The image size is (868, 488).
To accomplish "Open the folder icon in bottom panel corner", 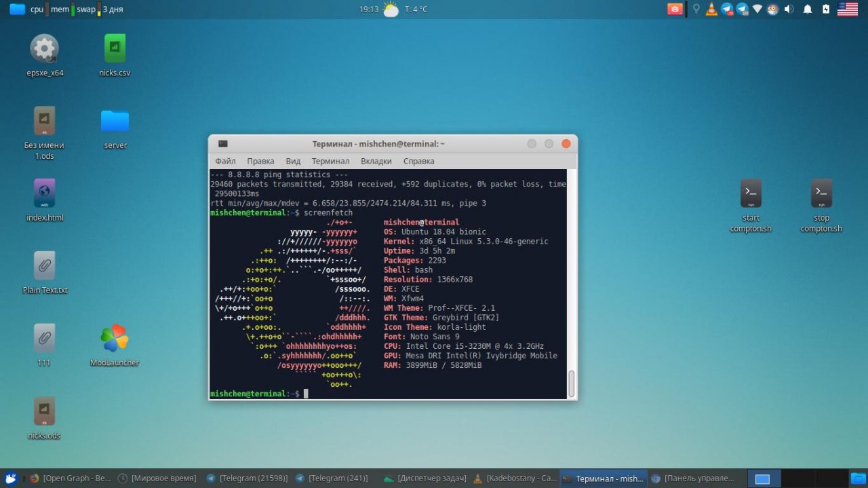I will coord(859,478).
